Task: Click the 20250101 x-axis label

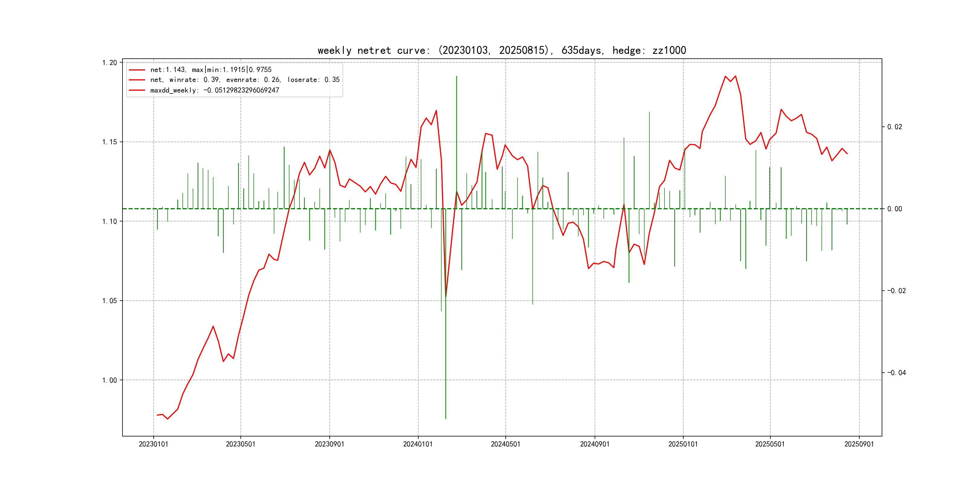Action: tap(683, 444)
